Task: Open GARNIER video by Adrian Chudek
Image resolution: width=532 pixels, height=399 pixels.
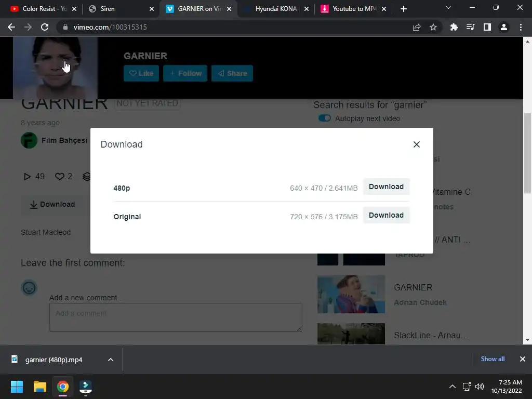Action: pos(413,287)
